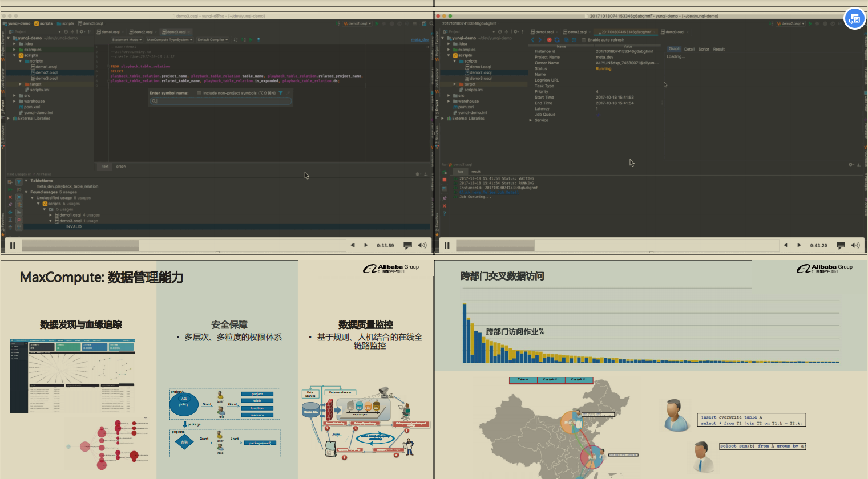This screenshot has height=479, width=868.
Task: Open the Statement Mode dropdown
Action: [x=127, y=40]
